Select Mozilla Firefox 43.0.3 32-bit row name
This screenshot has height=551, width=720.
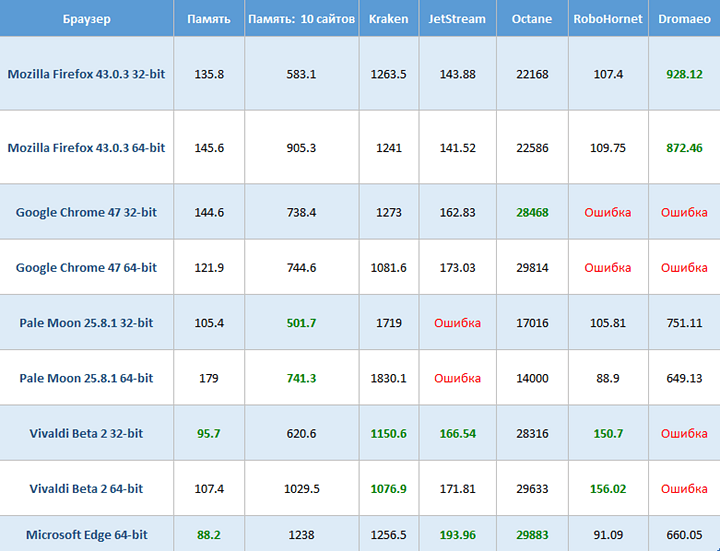[x=86, y=74]
